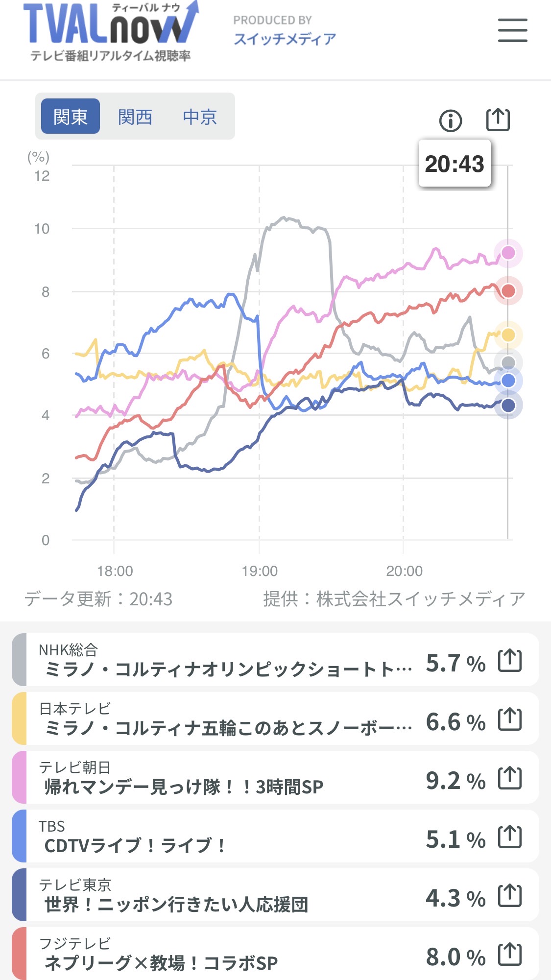Click the yellow 日本テレビ chart data point
This screenshot has height=980, width=551.
pyautogui.click(x=508, y=335)
